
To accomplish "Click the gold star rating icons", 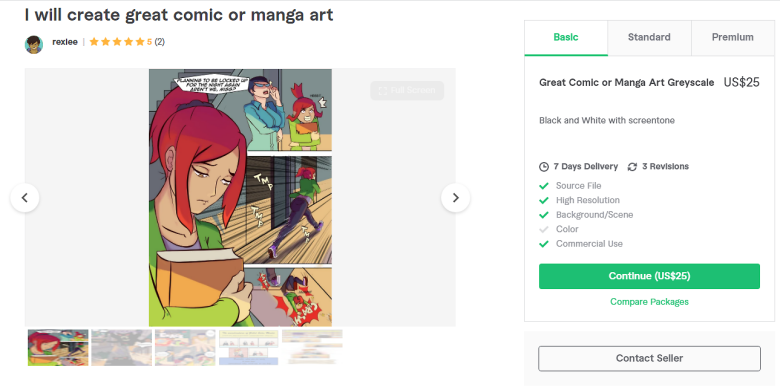I will click(117, 42).
